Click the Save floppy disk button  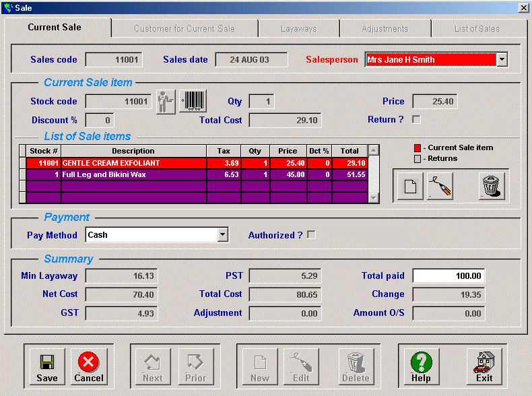coord(47,367)
